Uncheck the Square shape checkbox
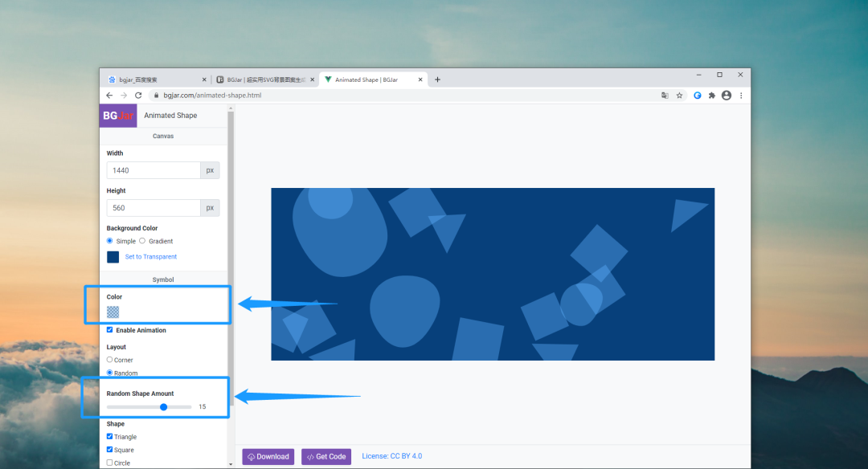868x469 pixels. [110, 450]
